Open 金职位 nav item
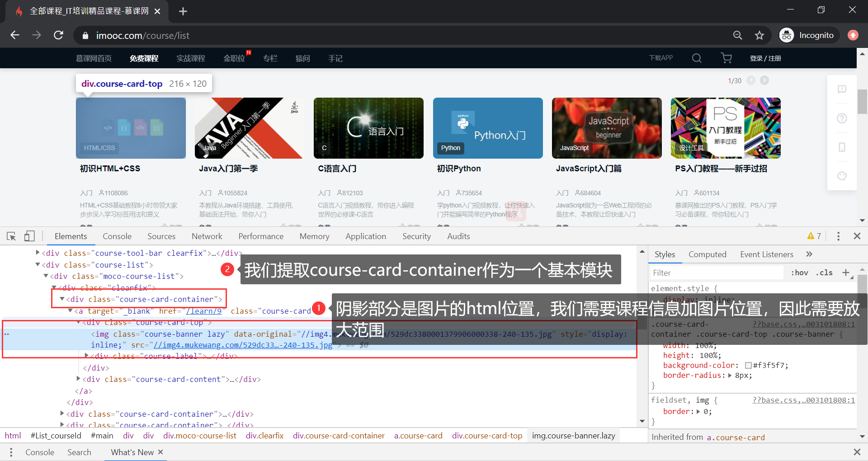The height and width of the screenshot is (461, 868). pos(234,58)
